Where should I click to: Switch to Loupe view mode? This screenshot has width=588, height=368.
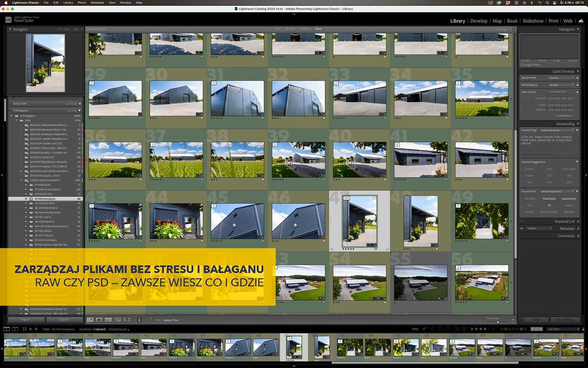[x=99, y=320]
